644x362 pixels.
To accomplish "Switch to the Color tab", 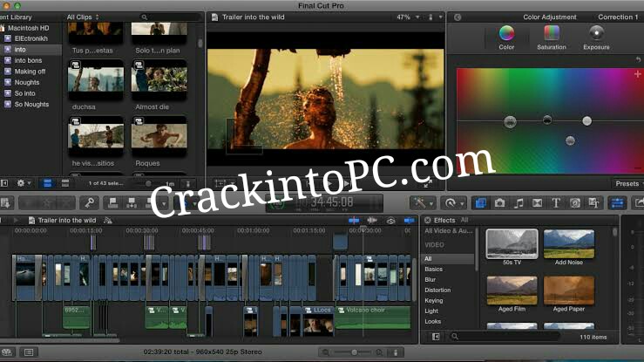I will (x=506, y=38).
